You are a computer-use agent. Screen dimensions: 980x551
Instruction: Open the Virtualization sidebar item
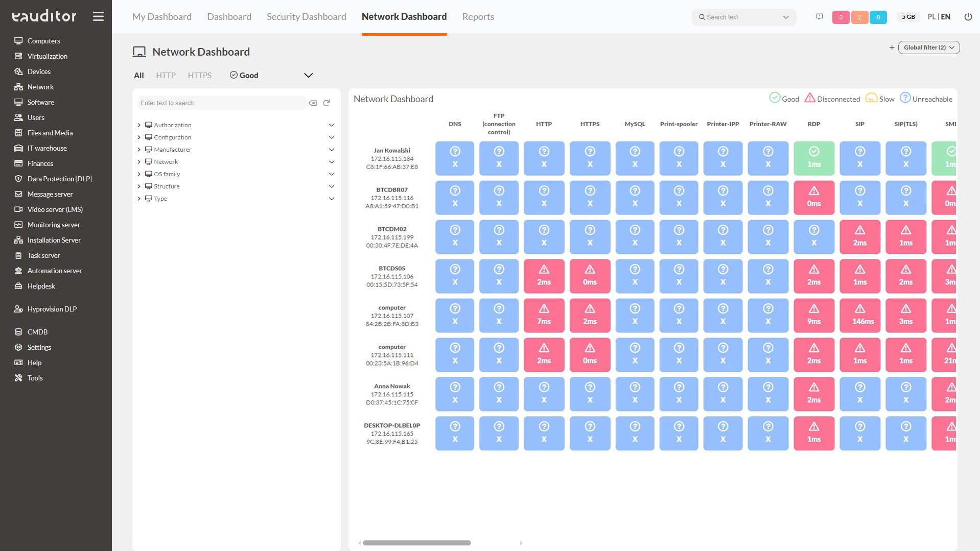pyautogui.click(x=47, y=56)
